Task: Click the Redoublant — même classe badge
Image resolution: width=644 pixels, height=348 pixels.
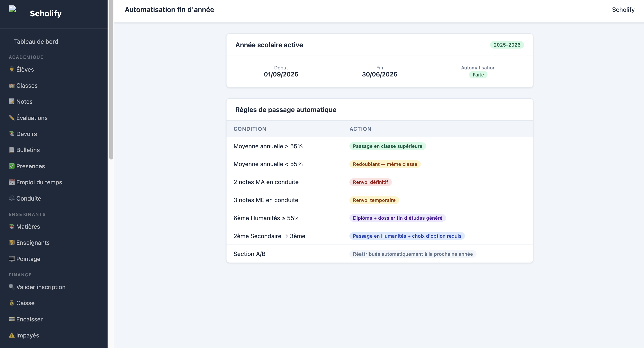Action: click(x=385, y=164)
